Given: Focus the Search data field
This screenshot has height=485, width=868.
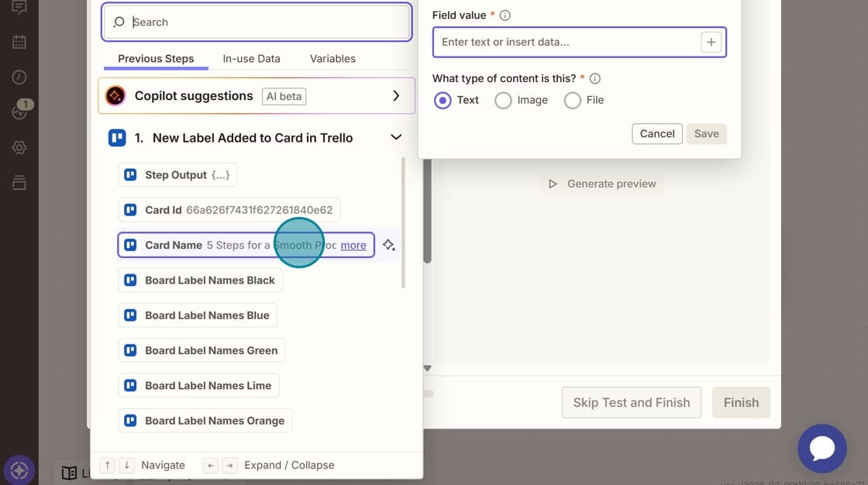Looking at the screenshot, I should click(x=257, y=22).
